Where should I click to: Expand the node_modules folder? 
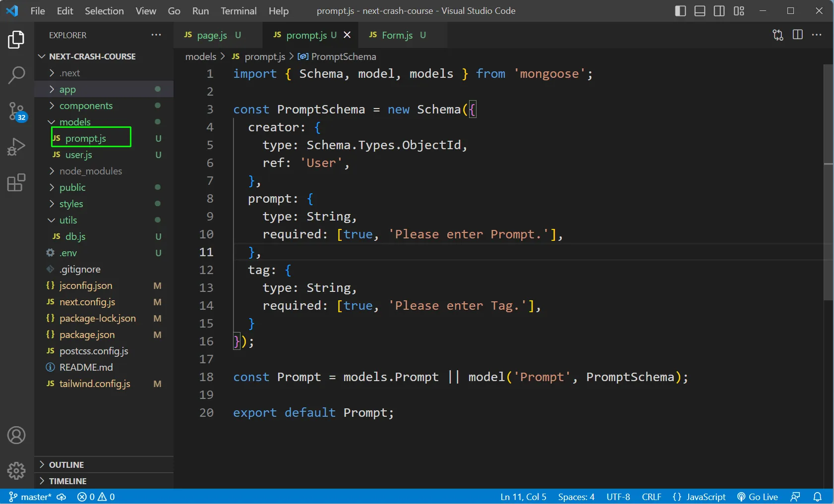104,171
